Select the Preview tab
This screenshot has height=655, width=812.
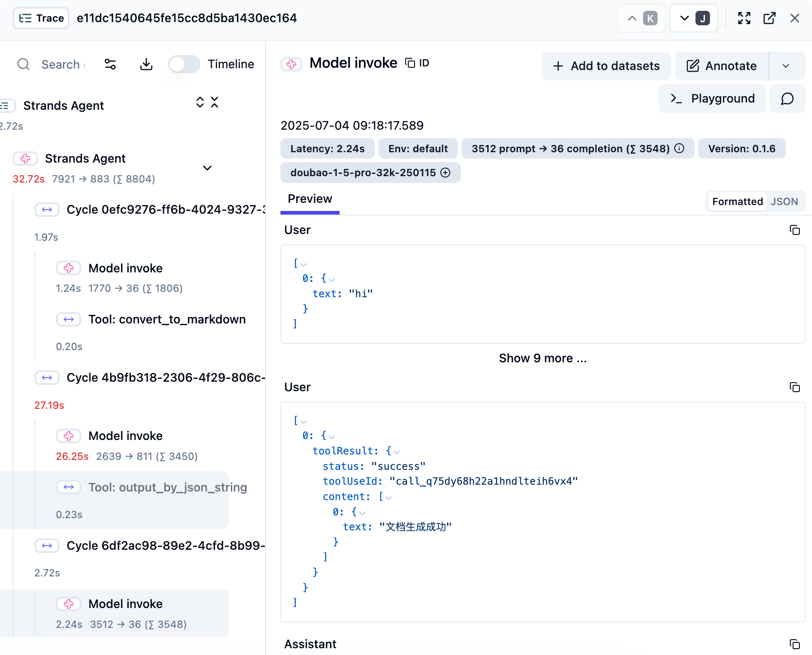pyautogui.click(x=310, y=199)
